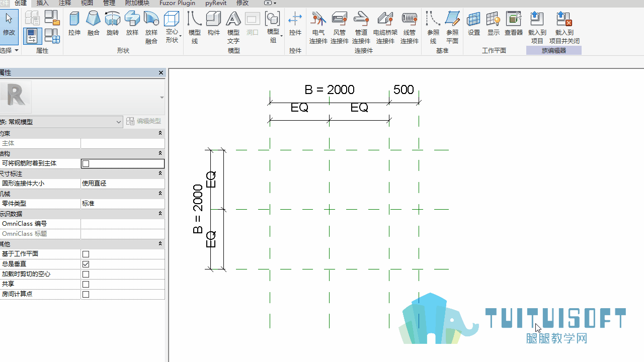644x362 pixels.
Task: Open the work plane Viewer (查看器)
Action: pos(514,24)
